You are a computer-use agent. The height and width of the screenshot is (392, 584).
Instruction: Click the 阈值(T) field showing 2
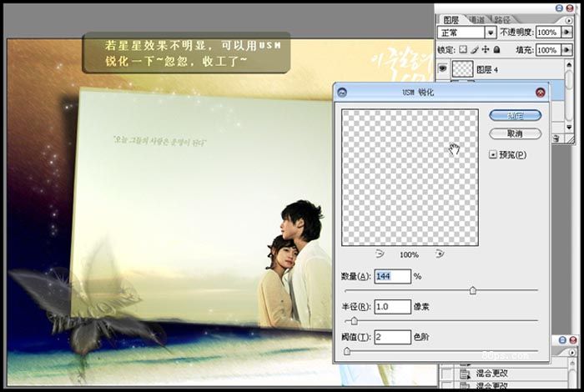click(393, 337)
